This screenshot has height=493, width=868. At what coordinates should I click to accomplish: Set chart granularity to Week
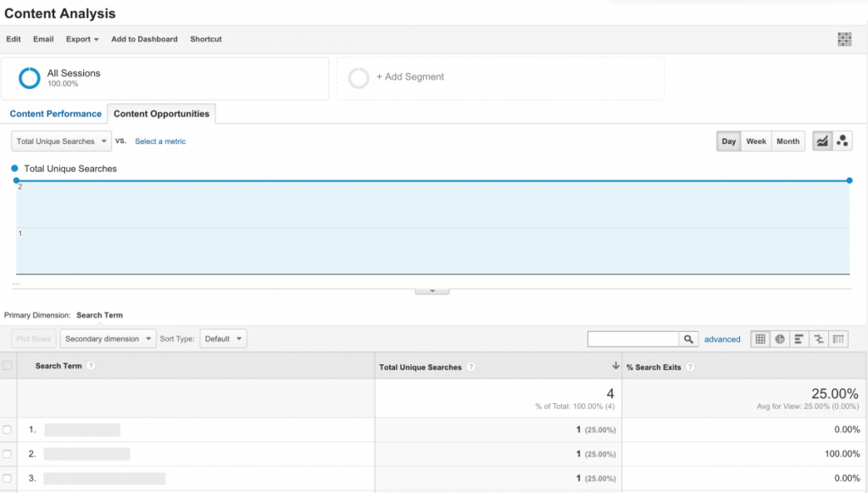[x=755, y=141]
